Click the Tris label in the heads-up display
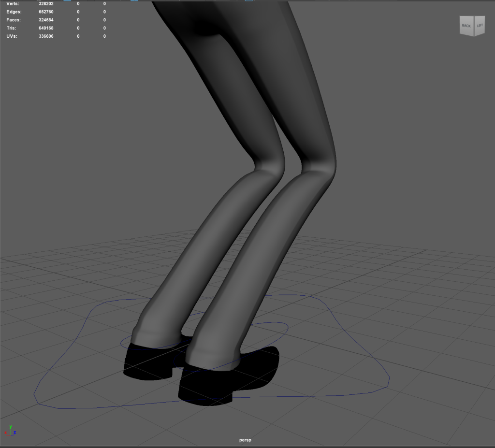 pyautogui.click(x=12, y=28)
